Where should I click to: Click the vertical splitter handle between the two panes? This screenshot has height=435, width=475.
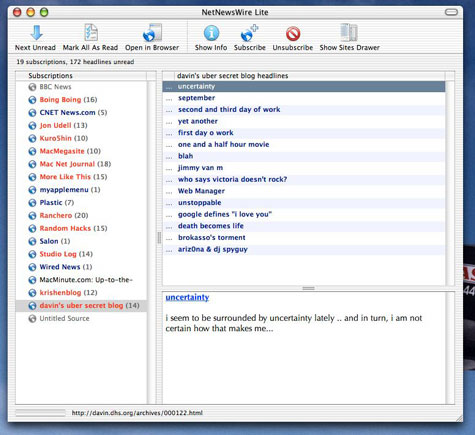159,238
